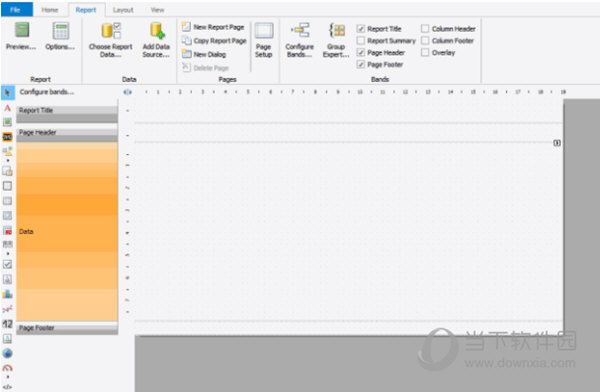Screen dimensions: 600x392
Task: Open Configure Bands in ribbon
Action: click(x=300, y=40)
